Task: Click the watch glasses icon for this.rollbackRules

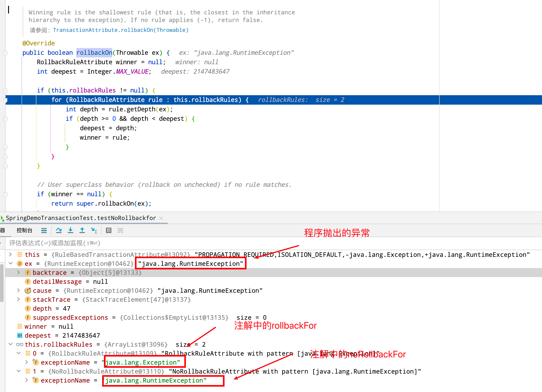Action: tap(20, 344)
